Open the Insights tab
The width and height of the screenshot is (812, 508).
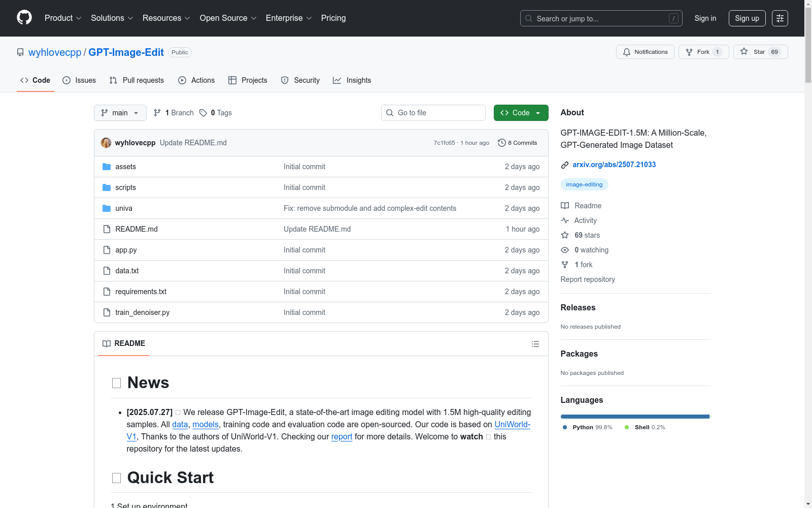[x=352, y=80]
